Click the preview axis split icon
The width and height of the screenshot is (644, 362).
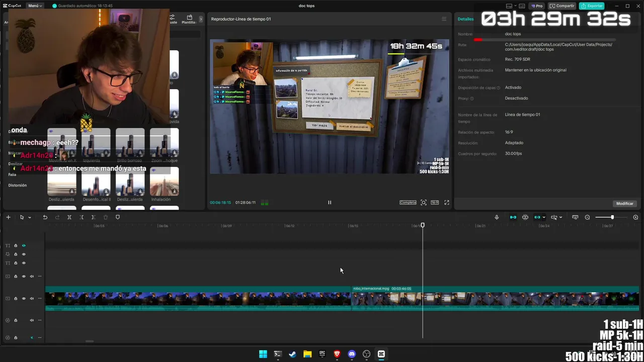click(554, 217)
